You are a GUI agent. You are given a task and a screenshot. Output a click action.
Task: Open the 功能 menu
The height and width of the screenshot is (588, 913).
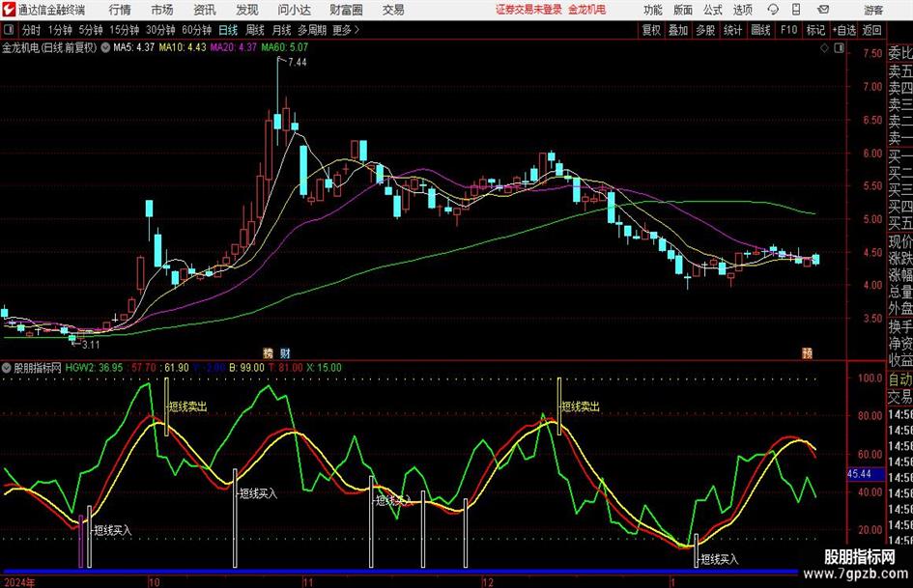[653, 10]
